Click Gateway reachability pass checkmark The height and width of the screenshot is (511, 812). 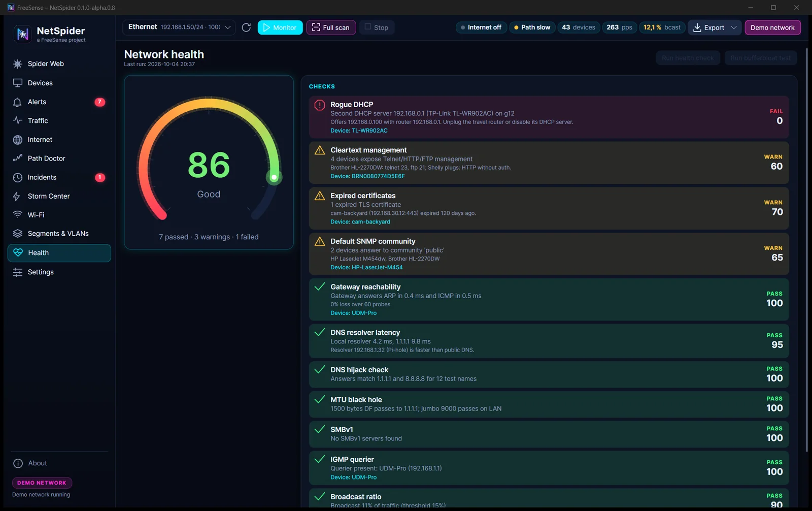[320, 287]
